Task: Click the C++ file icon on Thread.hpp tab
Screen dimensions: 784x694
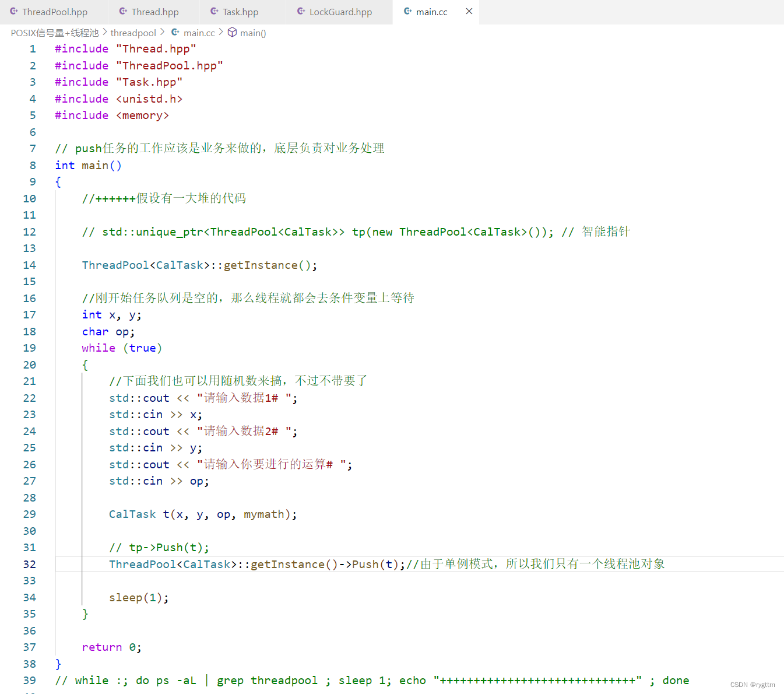Action: pos(123,12)
